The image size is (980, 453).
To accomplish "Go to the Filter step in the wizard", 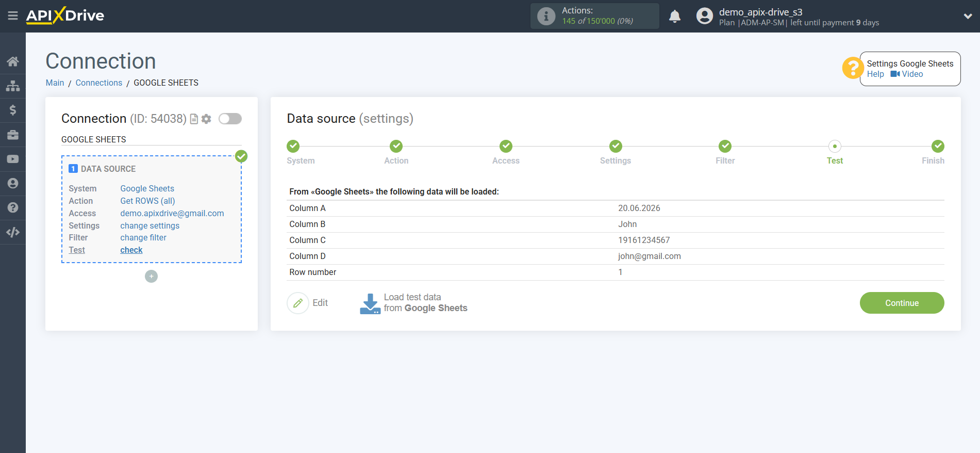I will tap(725, 147).
